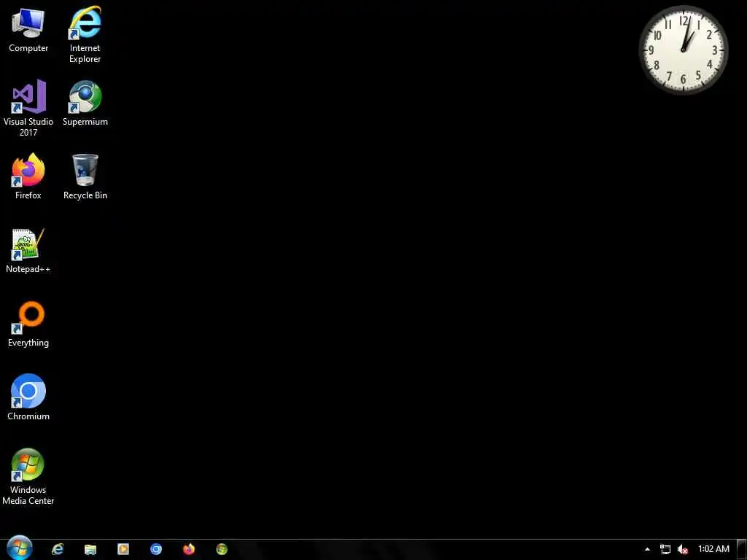The image size is (747, 560).
Task: Open the network status tray icon
Action: point(665,549)
